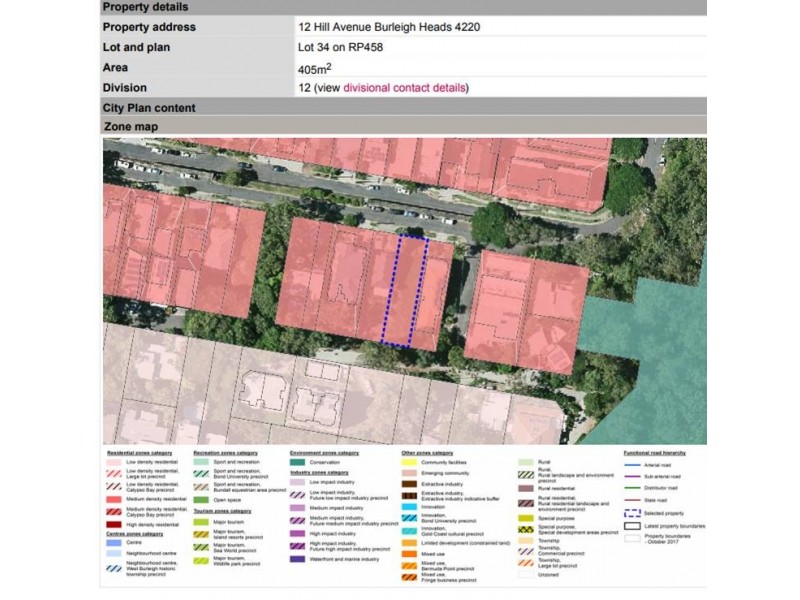Click the Unzoned white swatch
The height and width of the screenshot is (600, 800).
(x=526, y=575)
